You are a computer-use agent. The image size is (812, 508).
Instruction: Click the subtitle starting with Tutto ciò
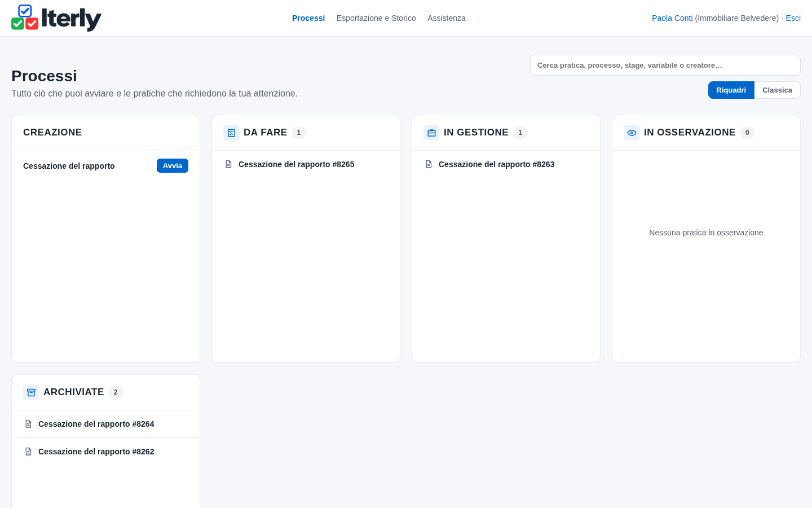coord(155,93)
